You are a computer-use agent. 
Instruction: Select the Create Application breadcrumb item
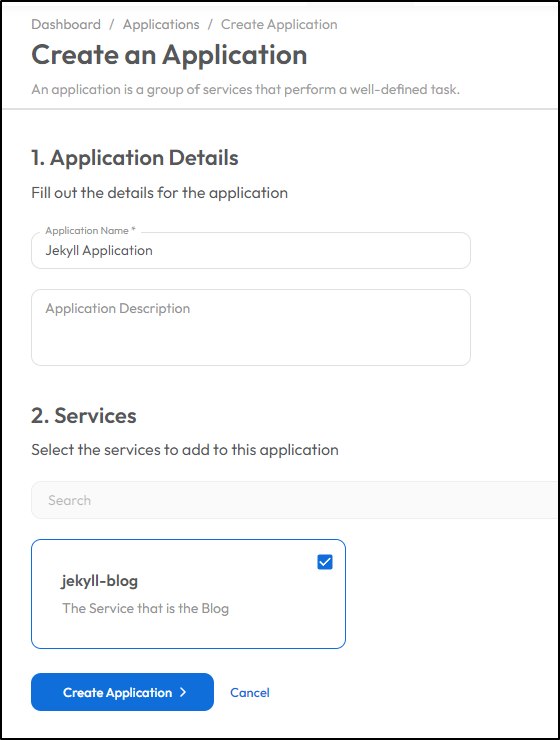[279, 25]
